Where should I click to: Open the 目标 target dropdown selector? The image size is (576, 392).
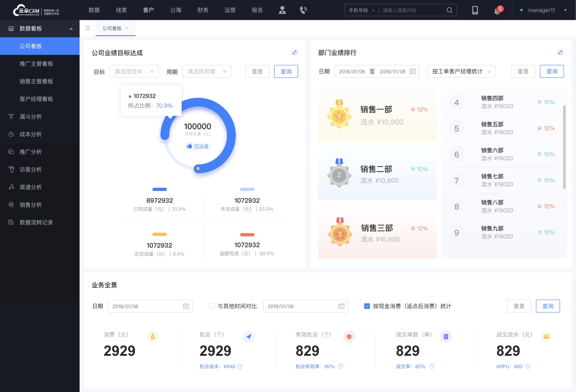point(133,71)
